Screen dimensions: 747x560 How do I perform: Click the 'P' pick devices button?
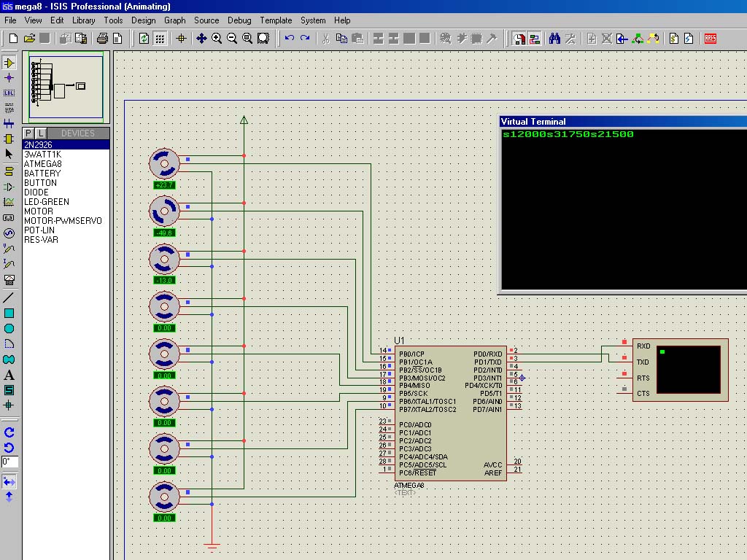point(29,133)
